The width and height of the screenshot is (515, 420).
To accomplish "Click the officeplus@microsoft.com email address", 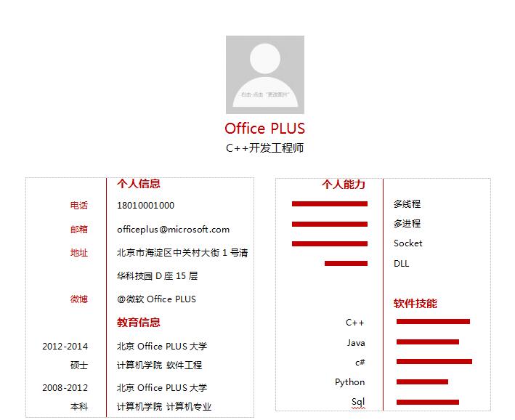I will pyautogui.click(x=173, y=229).
